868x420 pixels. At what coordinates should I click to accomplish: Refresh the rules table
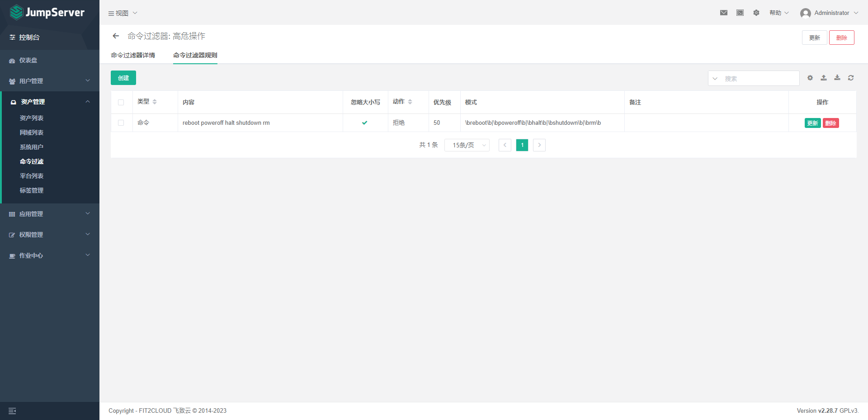851,78
